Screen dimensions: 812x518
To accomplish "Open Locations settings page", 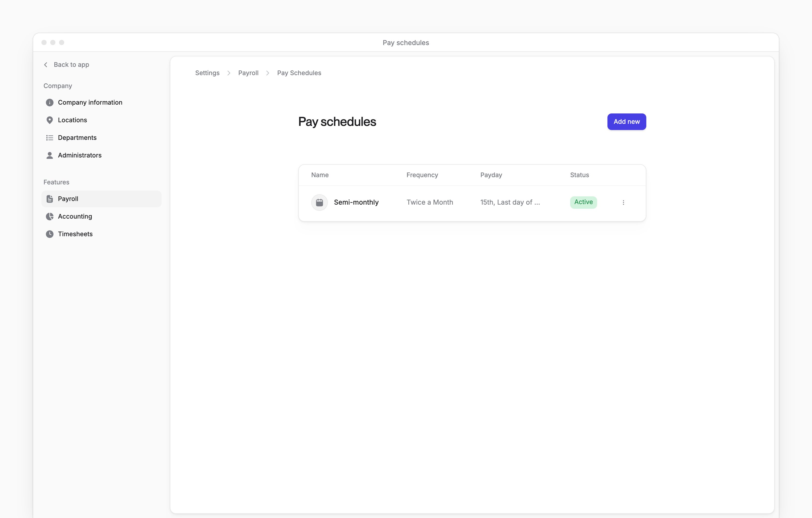I will (102, 120).
